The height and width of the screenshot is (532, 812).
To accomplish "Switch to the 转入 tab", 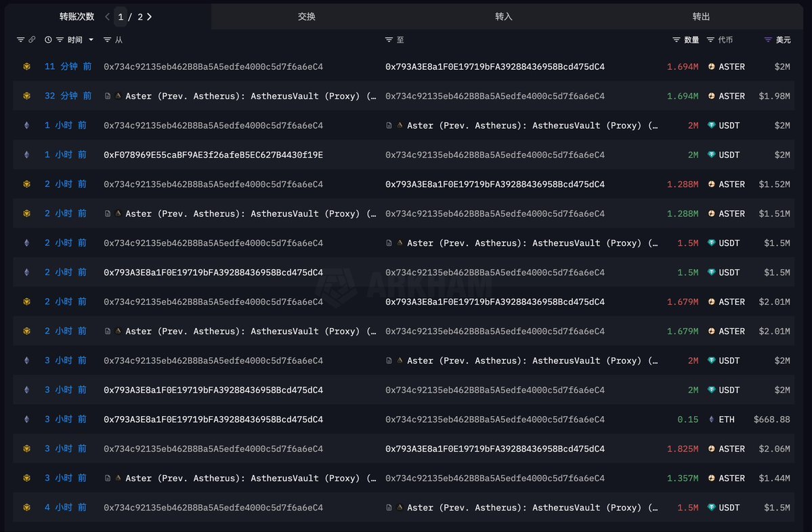I will pos(503,16).
